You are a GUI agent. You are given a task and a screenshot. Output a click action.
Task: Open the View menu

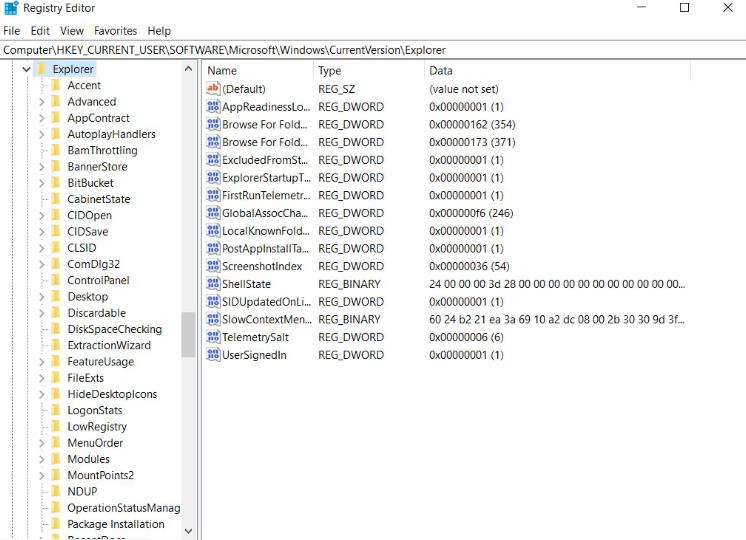[72, 31]
